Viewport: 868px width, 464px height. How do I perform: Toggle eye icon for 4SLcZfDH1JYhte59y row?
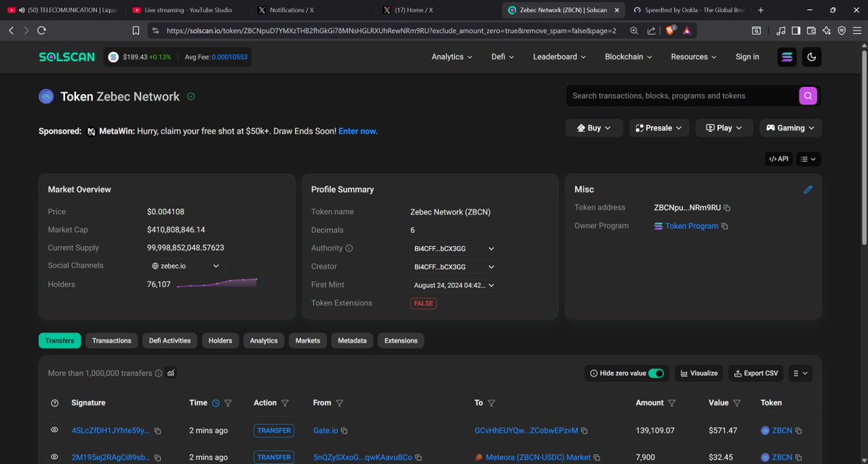54,430
